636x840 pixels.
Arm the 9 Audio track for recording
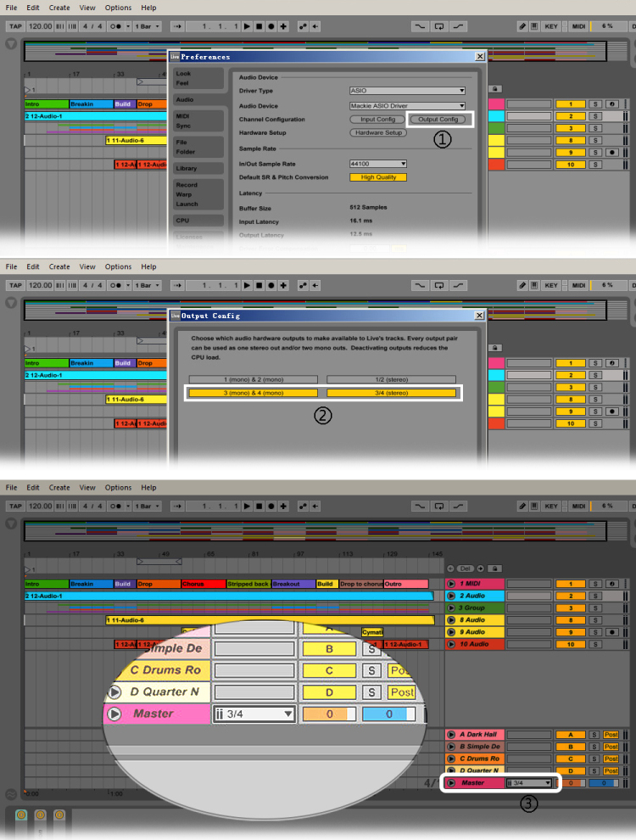pyautogui.click(x=612, y=632)
